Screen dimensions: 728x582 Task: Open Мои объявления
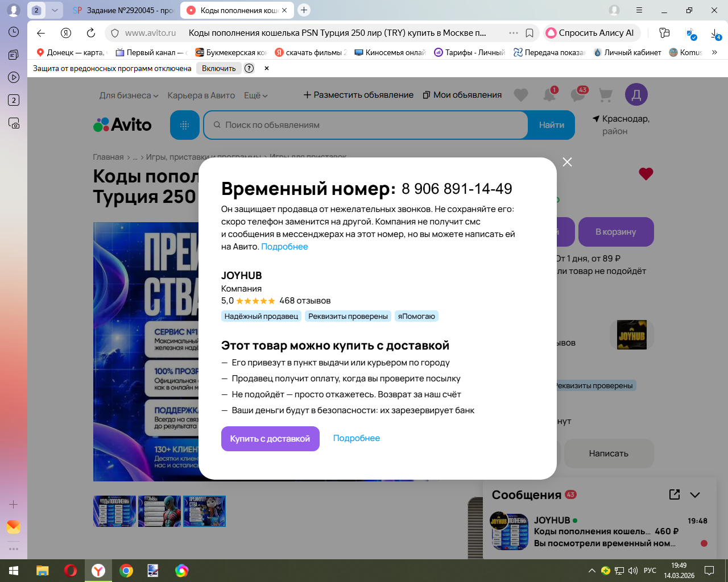click(462, 95)
